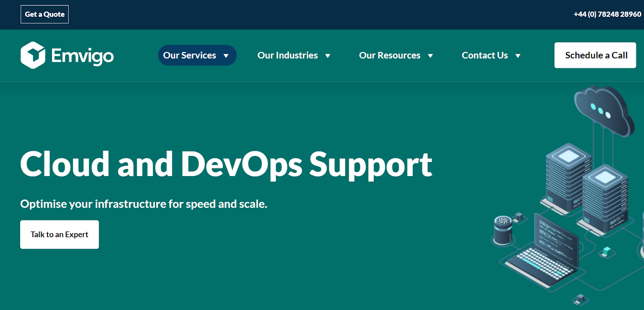Click the Emvigo wordmark text

pyautogui.click(x=83, y=56)
